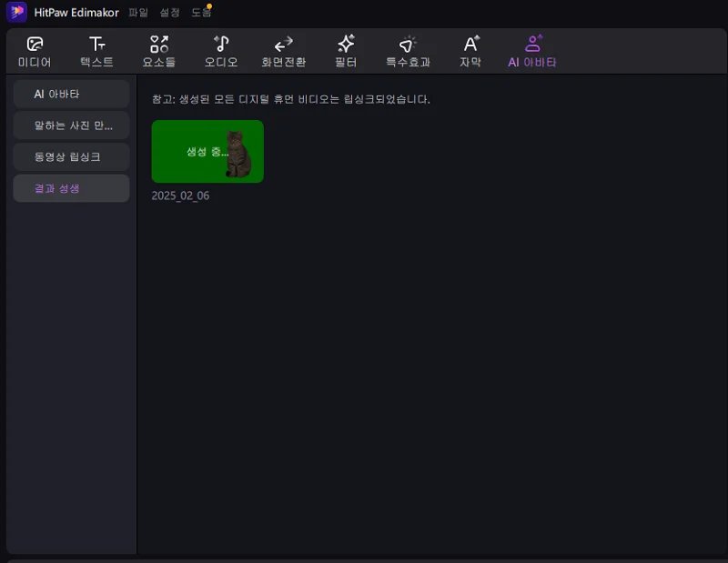Open the 미디어 (Media) panel icon

tap(34, 50)
